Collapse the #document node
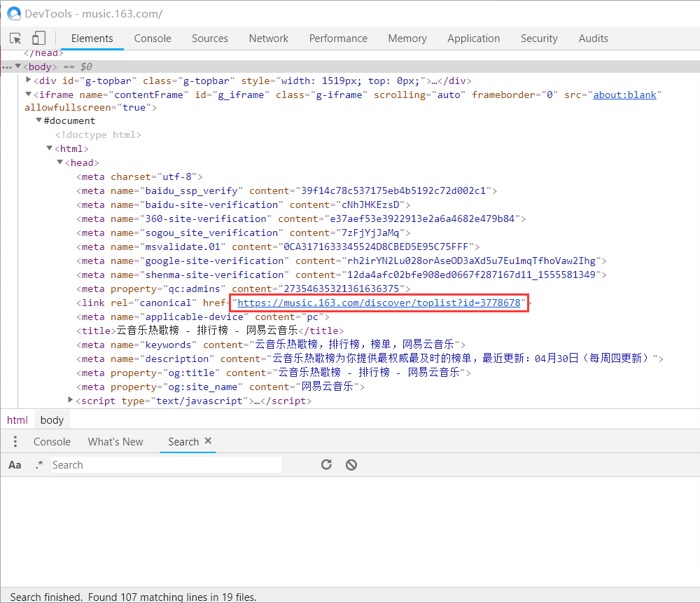 pos(38,120)
